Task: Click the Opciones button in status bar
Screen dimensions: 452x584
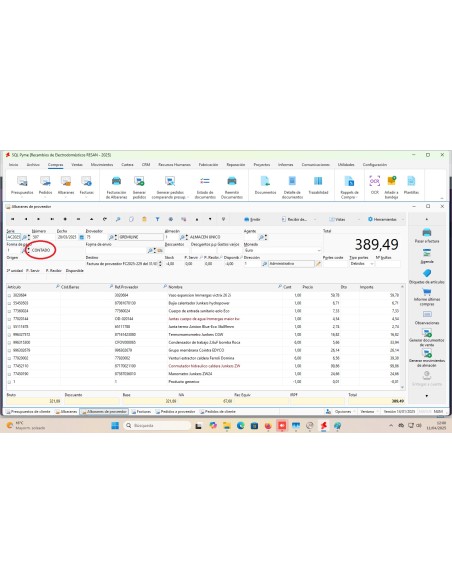Action: tap(339, 412)
